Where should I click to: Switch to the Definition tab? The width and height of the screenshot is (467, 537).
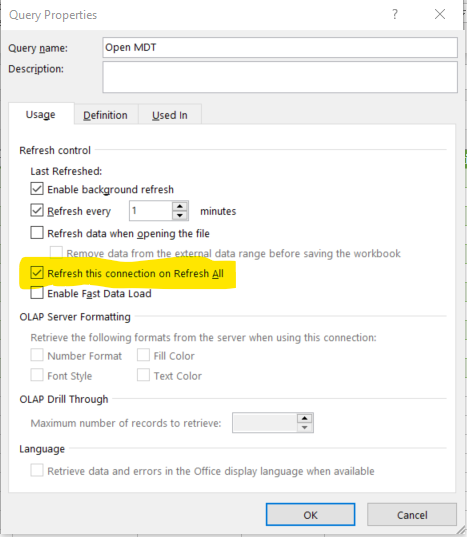[105, 115]
